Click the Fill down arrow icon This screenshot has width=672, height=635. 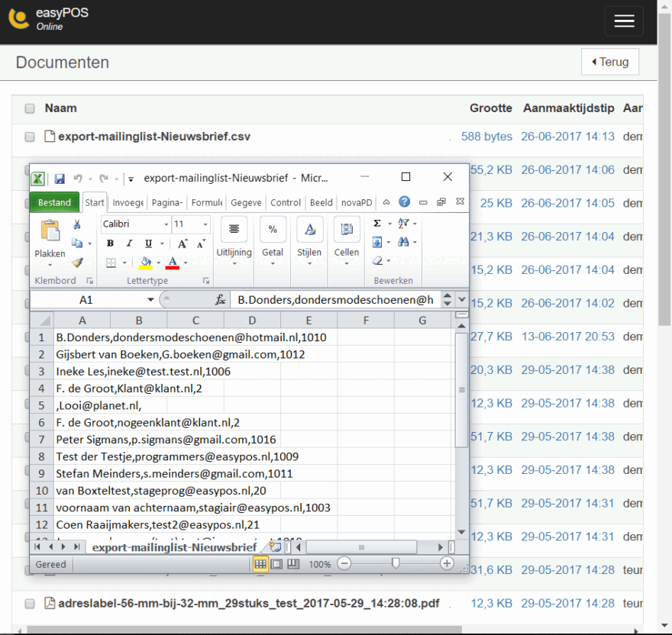[377, 242]
